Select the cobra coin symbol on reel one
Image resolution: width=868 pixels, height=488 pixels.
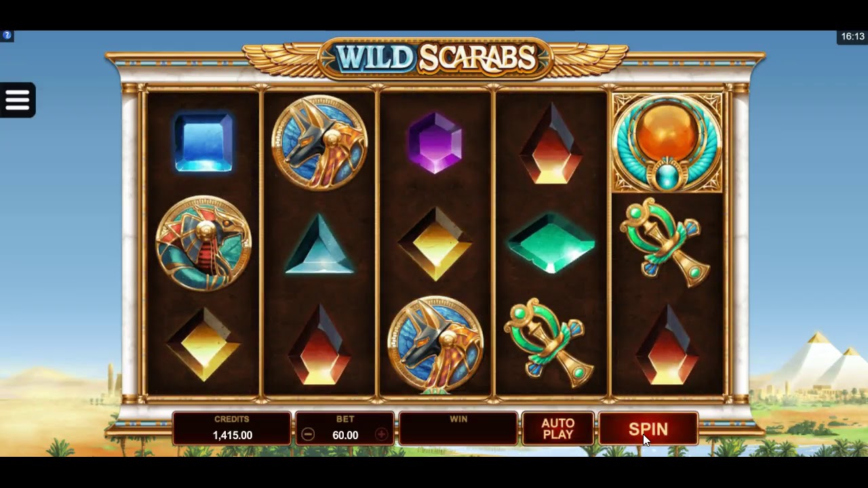pos(203,243)
